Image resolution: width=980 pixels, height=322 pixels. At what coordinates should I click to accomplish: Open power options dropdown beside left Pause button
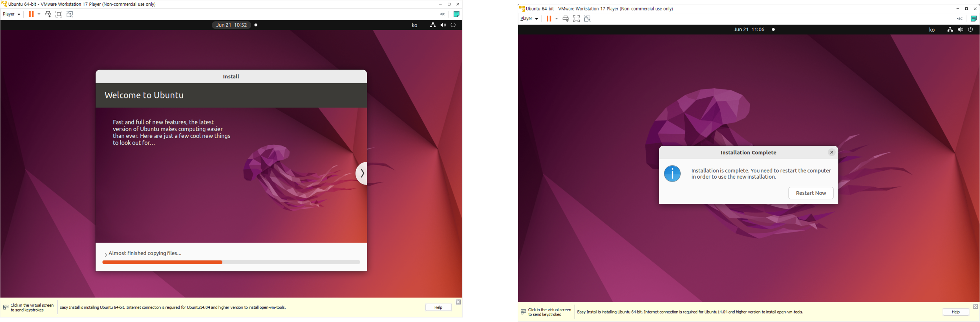[39, 14]
